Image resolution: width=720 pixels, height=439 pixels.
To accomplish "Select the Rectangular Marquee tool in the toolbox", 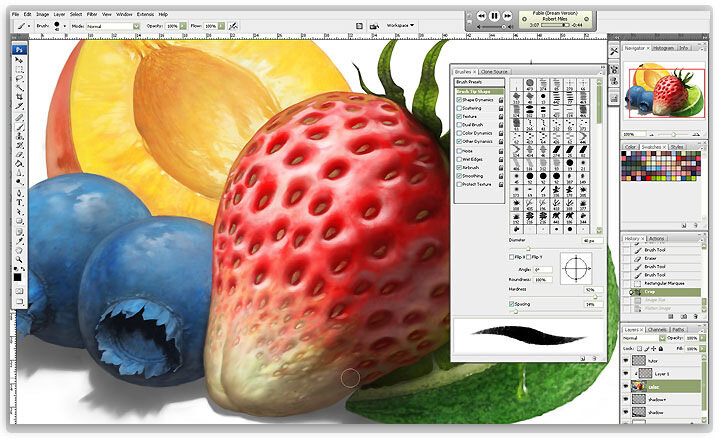I will pos(19,69).
